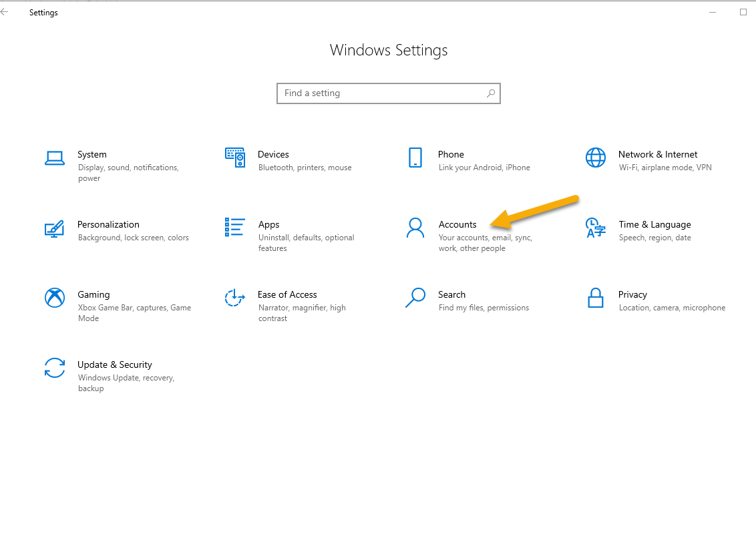Click the Personalization paintbrush icon

coord(55,228)
